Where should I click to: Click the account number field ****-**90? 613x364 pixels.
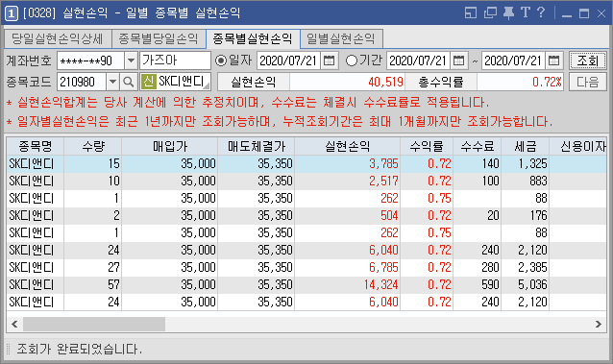point(91,61)
